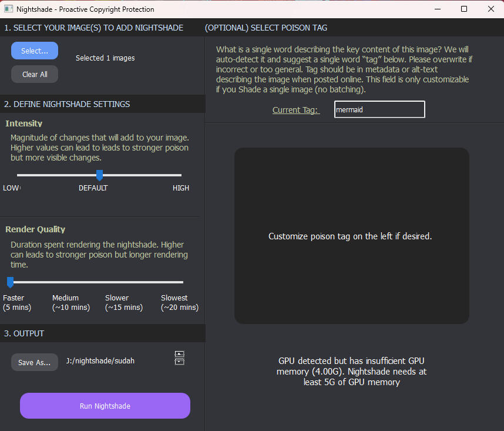
Task: Click the up arrow beside the output path
Action: click(180, 355)
